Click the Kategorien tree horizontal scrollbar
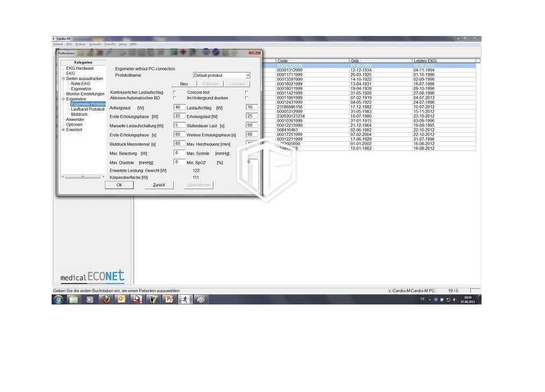The height and width of the screenshot is (392, 545). tap(83, 177)
